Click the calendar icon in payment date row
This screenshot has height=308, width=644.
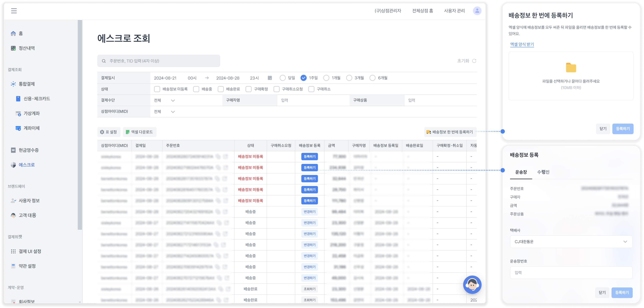(270, 78)
